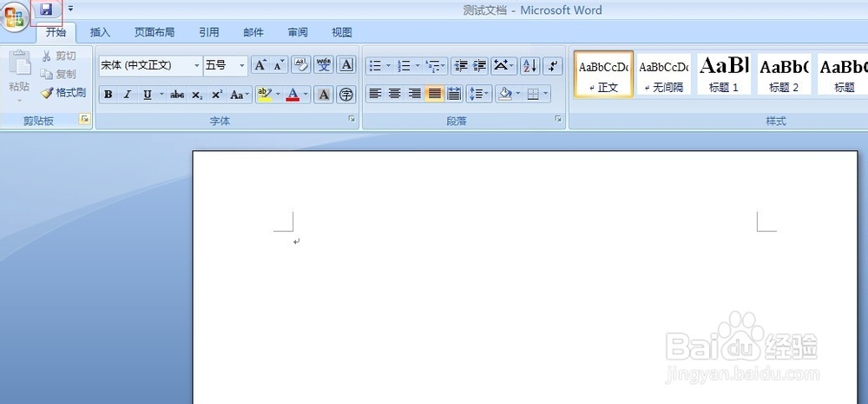The width and height of the screenshot is (868, 404).
Task: Toggle underline formatting
Action: [148, 95]
